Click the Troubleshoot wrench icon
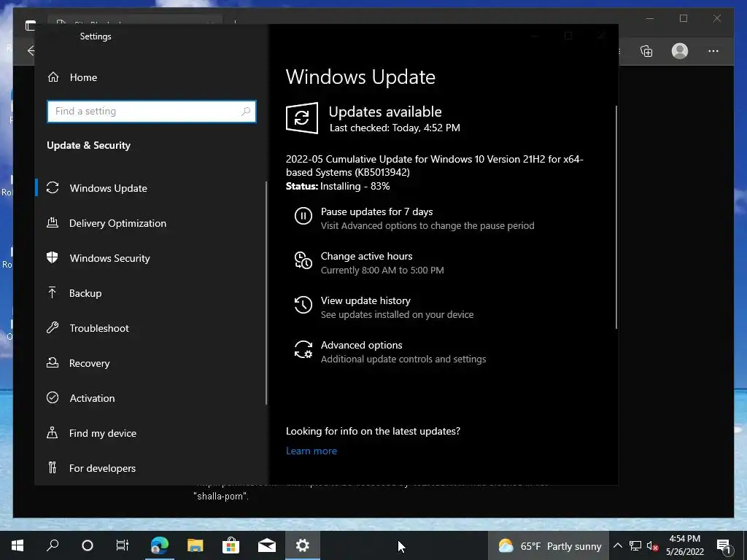 pos(53,327)
